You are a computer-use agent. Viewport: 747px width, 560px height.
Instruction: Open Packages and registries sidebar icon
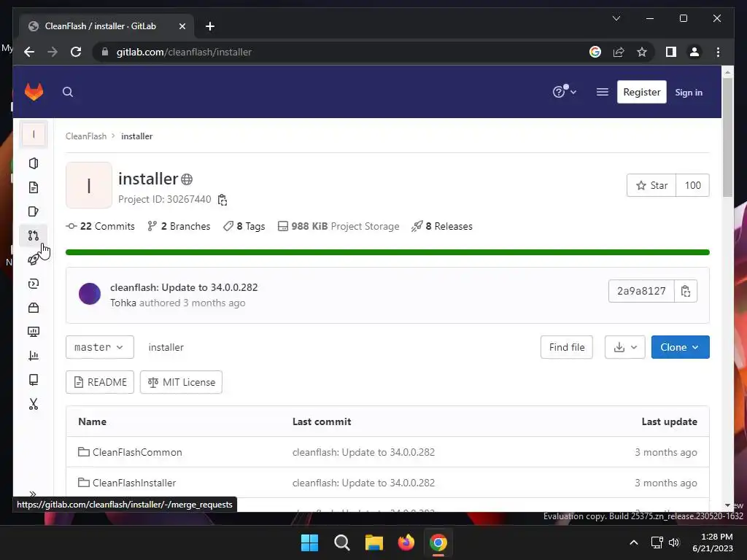coord(34,308)
